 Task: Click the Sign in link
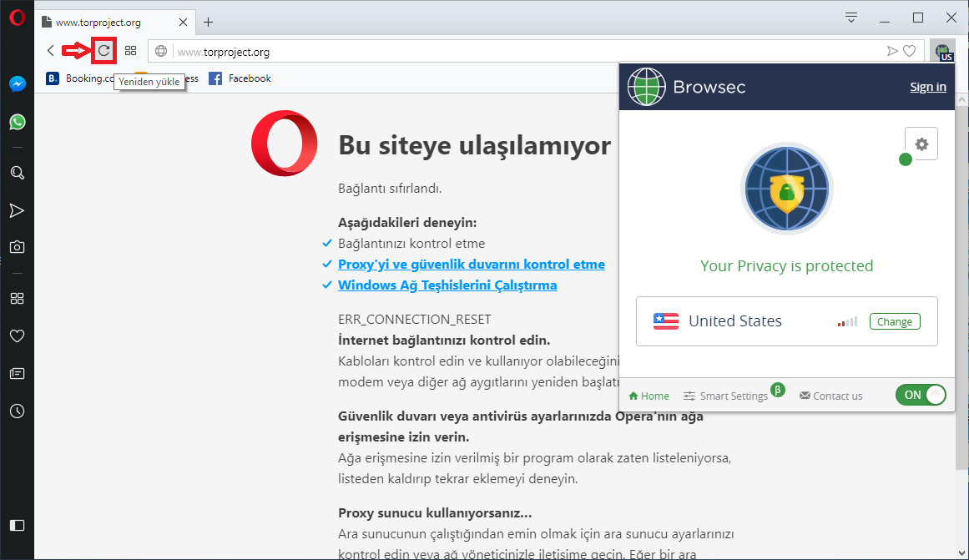[927, 87]
